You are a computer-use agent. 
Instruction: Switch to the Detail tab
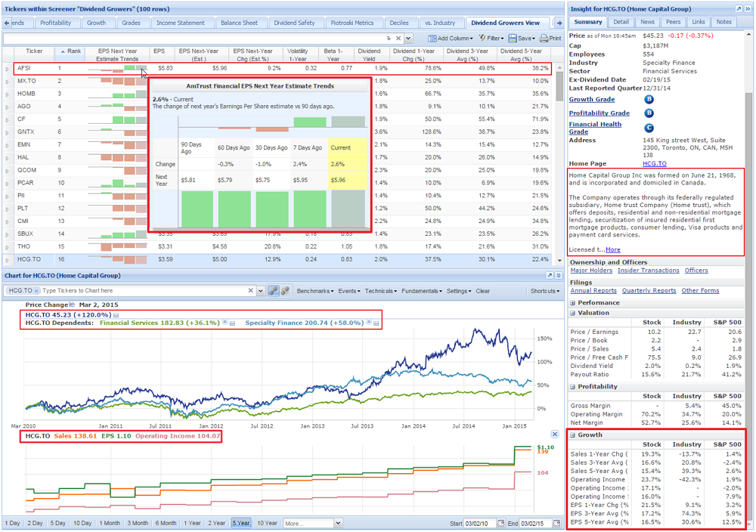click(621, 22)
